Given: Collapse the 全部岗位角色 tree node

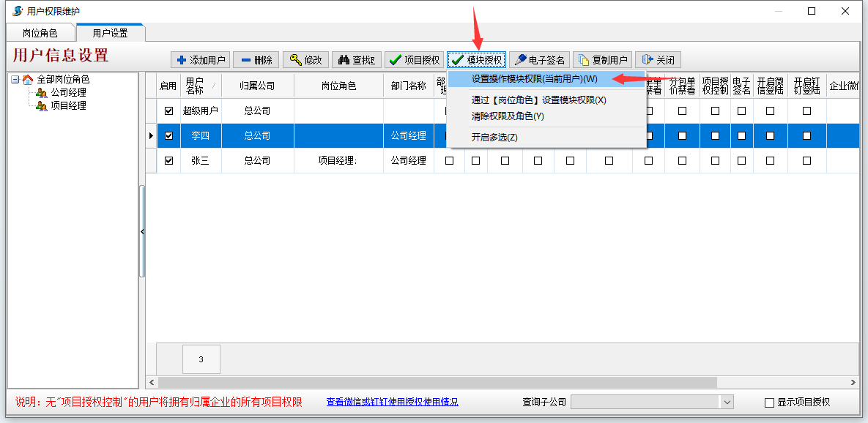Looking at the screenshot, I should click(15, 80).
